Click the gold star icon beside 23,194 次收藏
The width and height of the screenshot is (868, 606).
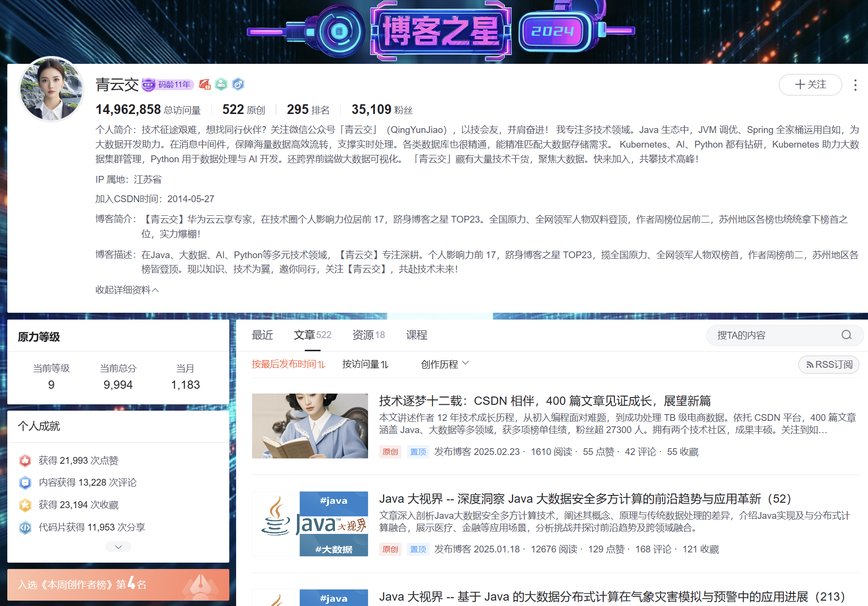pos(25,505)
